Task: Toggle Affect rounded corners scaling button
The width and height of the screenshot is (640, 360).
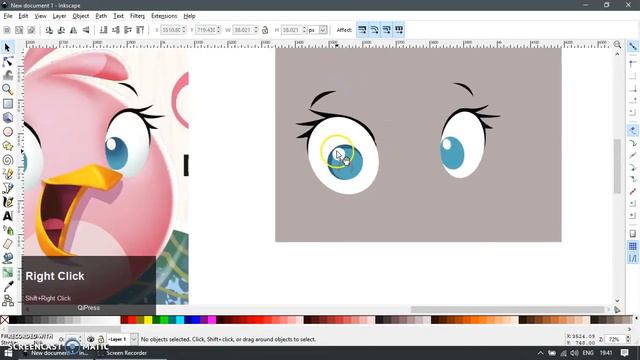Action: pyautogui.click(x=374, y=30)
